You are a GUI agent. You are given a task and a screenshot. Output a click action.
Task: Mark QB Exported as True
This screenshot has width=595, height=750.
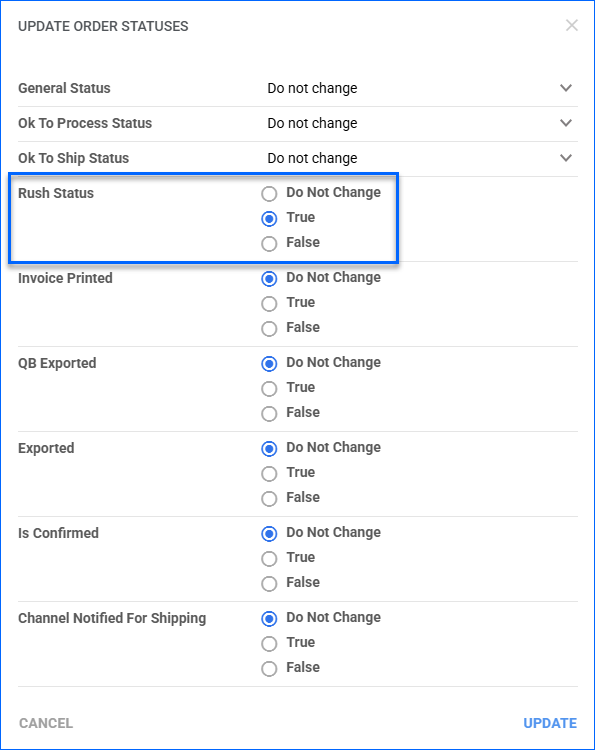click(x=269, y=389)
